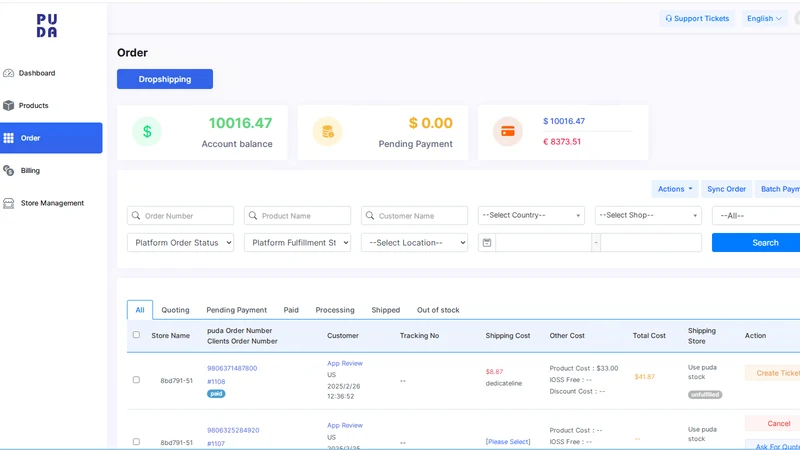The width and height of the screenshot is (800, 450).
Task: Expand the Actions dropdown button
Action: point(675,189)
